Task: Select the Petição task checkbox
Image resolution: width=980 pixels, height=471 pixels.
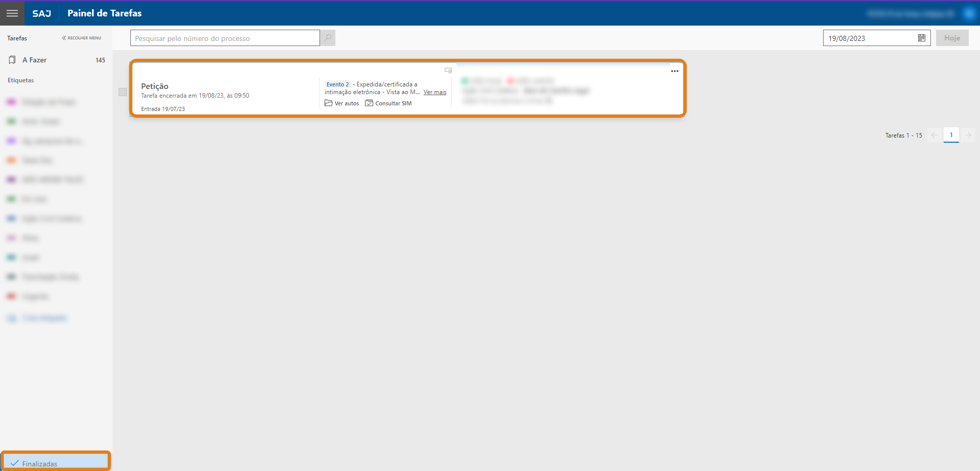Action: (123, 92)
